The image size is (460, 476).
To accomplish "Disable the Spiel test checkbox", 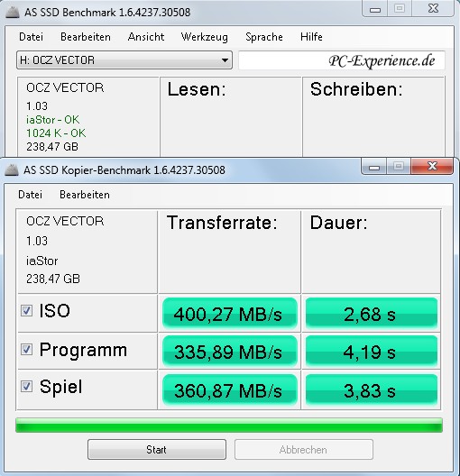I will coord(26,387).
